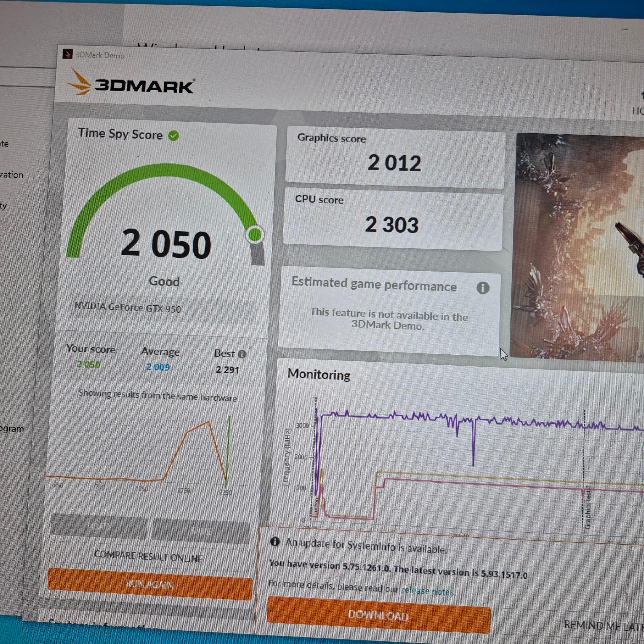This screenshot has height=644, width=644.
Task: Click the orange RUN AGAIN button
Action: pos(150,584)
